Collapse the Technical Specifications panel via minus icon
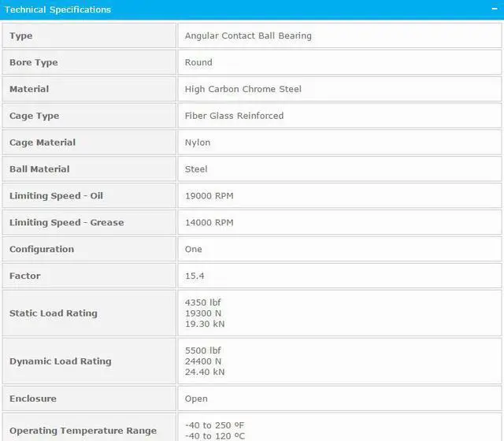The image size is (504, 441). (494, 9)
